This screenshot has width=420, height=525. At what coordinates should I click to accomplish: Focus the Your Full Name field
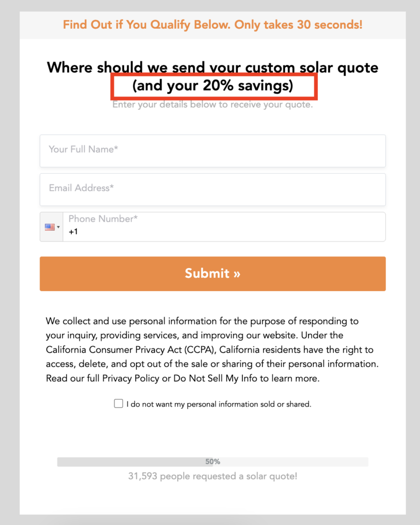click(212, 150)
